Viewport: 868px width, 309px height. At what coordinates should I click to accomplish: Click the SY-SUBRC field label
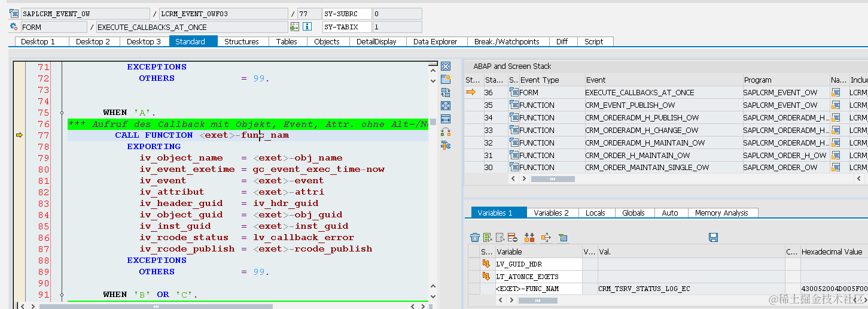click(x=346, y=13)
